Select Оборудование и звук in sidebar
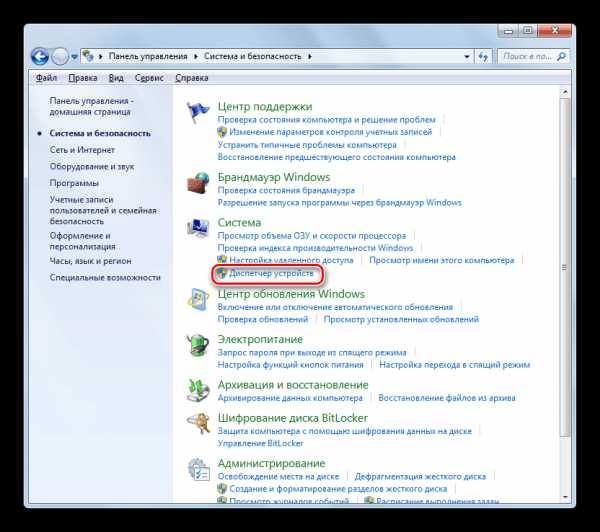The image size is (600, 532). click(92, 166)
